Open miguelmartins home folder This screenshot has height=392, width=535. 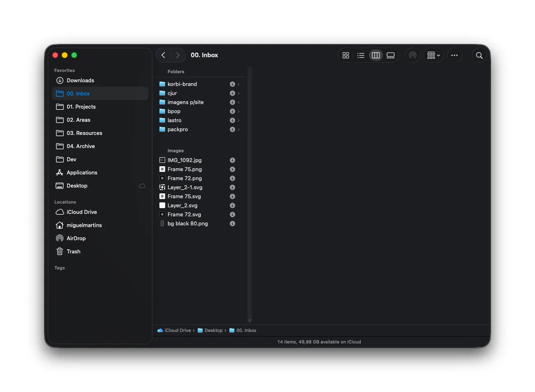click(x=100, y=225)
